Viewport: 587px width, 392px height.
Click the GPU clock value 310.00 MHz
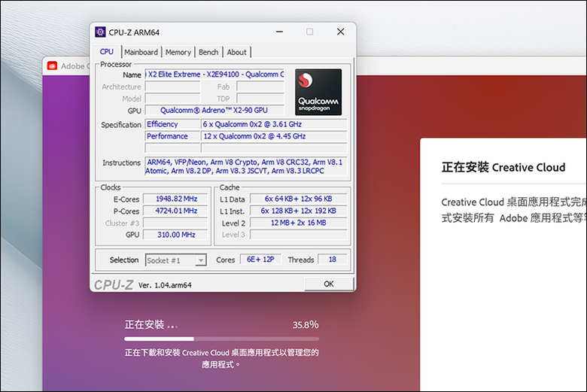176,235
